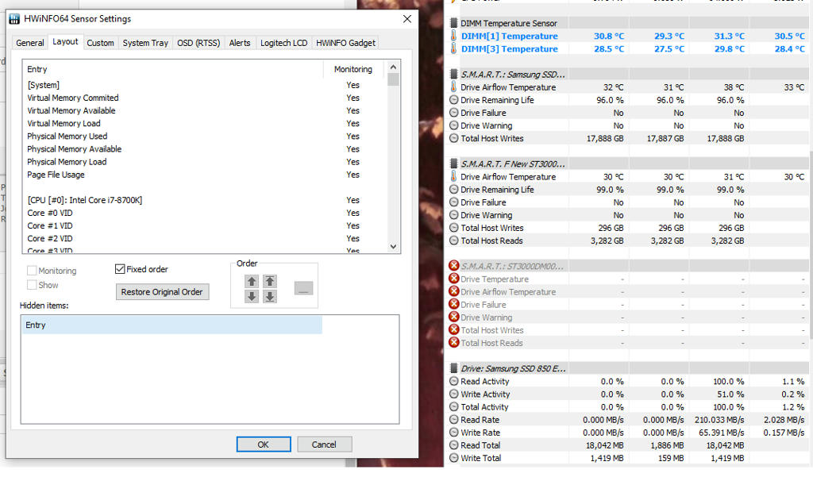The width and height of the screenshot is (813, 504).
Task: Click the icon beside Write Total
Action: 453,458
